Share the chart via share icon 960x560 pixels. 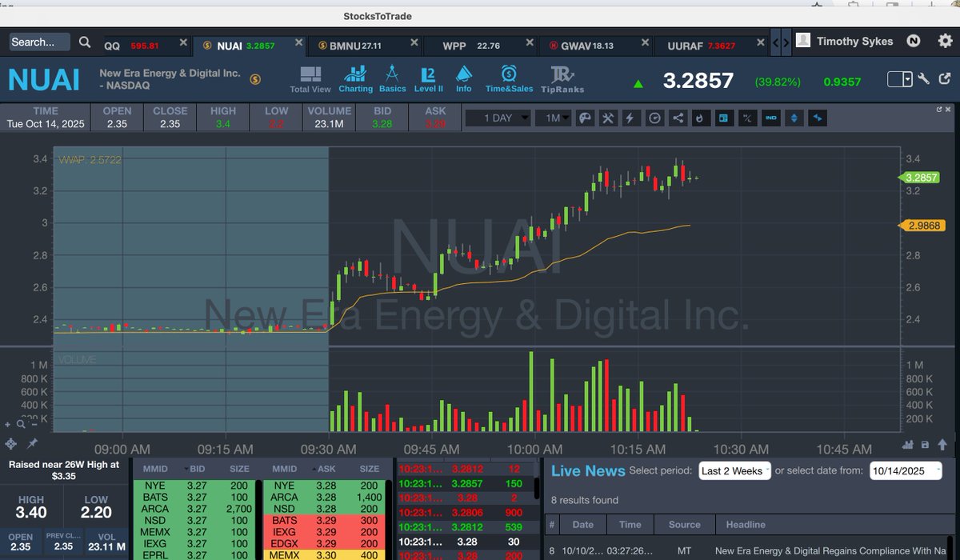tap(678, 118)
